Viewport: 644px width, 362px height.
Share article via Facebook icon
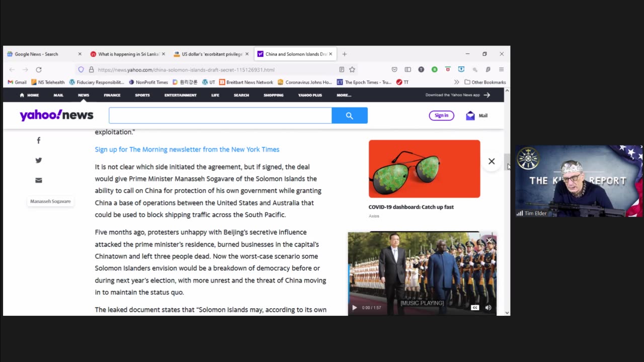tap(39, 140)
